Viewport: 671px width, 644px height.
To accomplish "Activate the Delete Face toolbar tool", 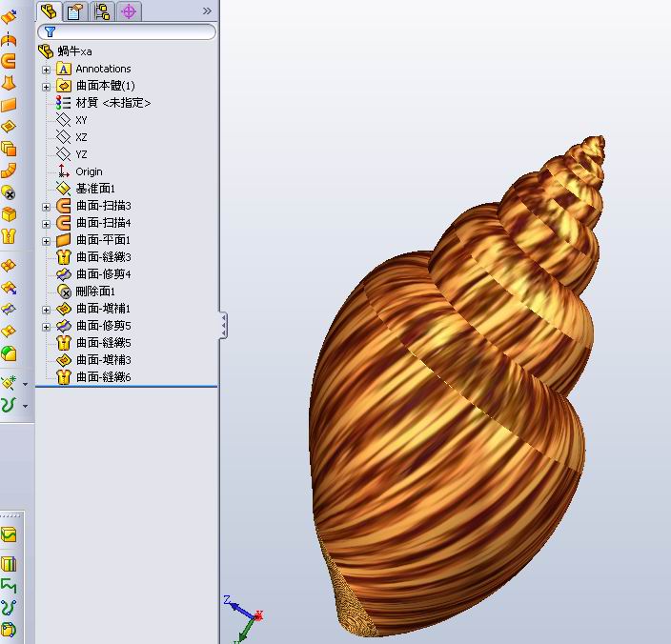I will click(x=9, y=192).
